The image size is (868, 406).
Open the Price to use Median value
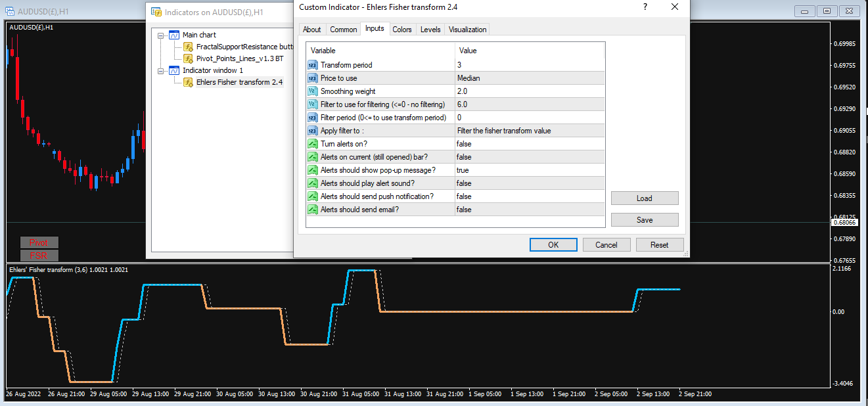(530, 78)
